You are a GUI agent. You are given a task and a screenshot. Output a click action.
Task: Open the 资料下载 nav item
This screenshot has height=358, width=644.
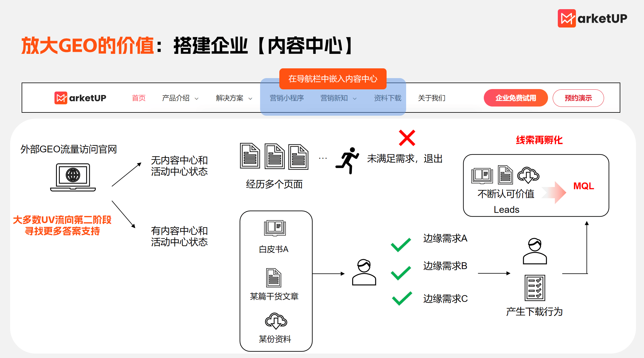[387, 98]
